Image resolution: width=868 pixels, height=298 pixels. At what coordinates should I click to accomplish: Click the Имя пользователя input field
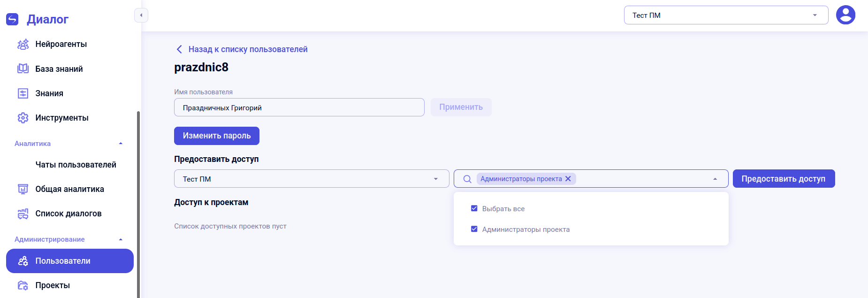pyautogui.click(x=299, y=107)
